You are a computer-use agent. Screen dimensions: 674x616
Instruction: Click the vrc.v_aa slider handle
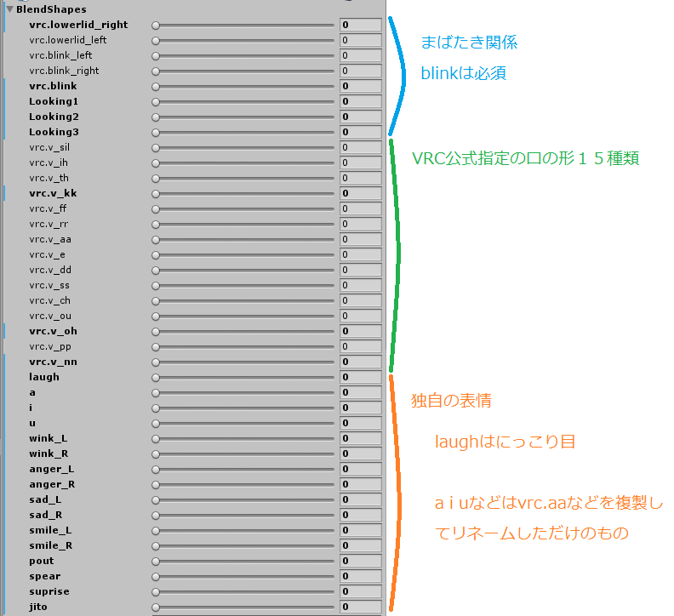pyautogui.click(x=156, y=240)
